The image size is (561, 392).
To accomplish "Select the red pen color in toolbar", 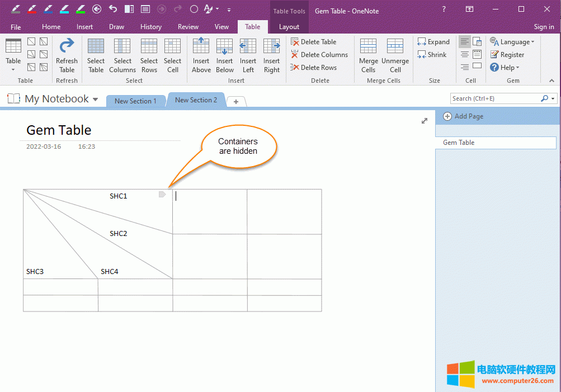I will (32, 9).
